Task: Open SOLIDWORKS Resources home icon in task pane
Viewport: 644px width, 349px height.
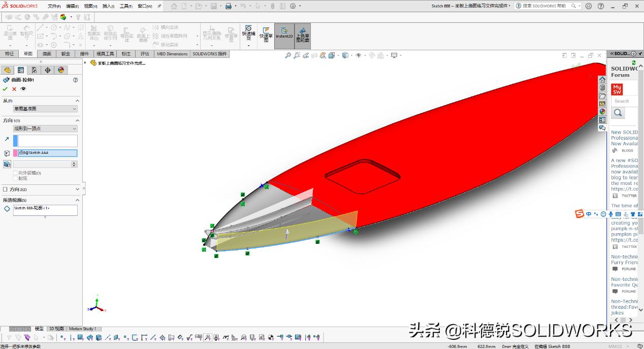Action: click(602, 80)
